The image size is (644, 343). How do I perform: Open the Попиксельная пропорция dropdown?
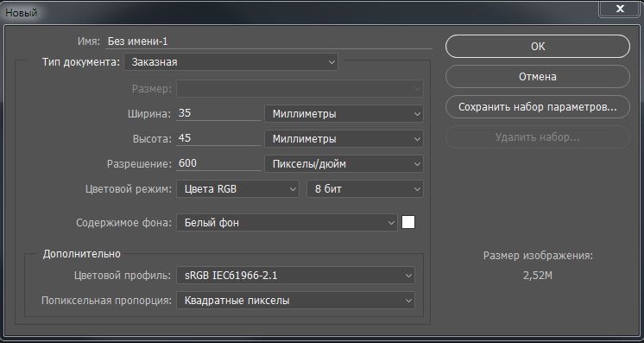click(296, 300)
